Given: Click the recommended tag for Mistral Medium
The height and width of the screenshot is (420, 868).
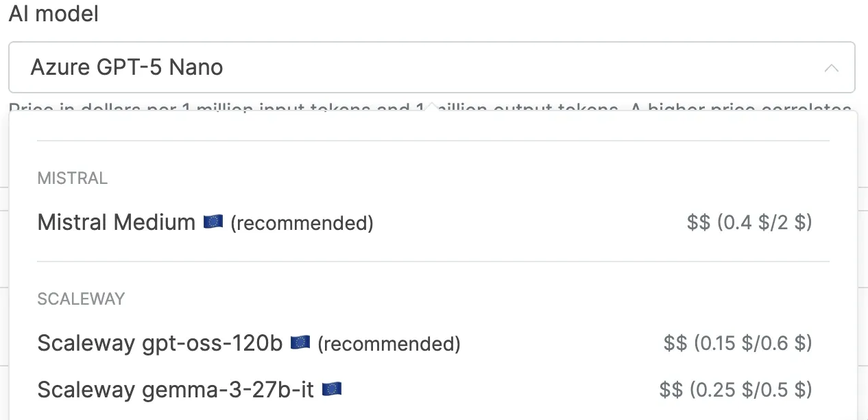Looking at the screenshot, I should point(302,223).
